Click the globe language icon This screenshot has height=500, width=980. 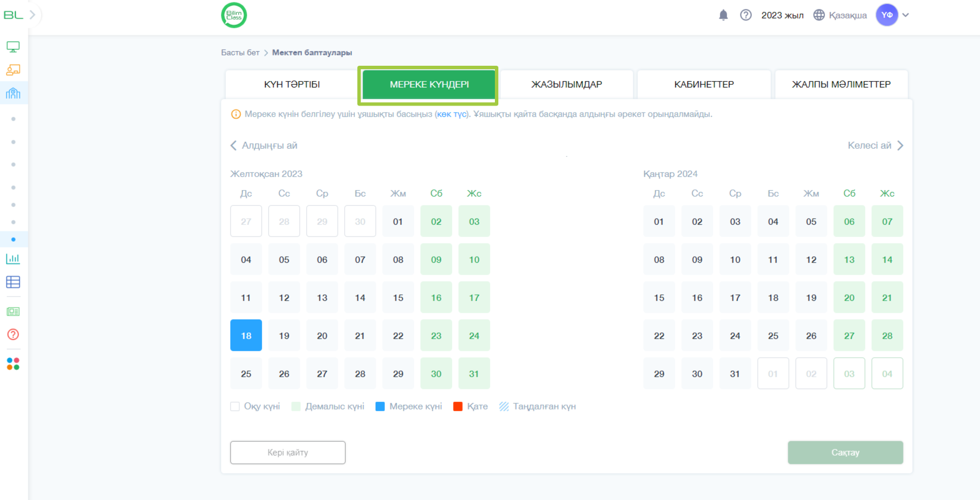coord(819,15)
